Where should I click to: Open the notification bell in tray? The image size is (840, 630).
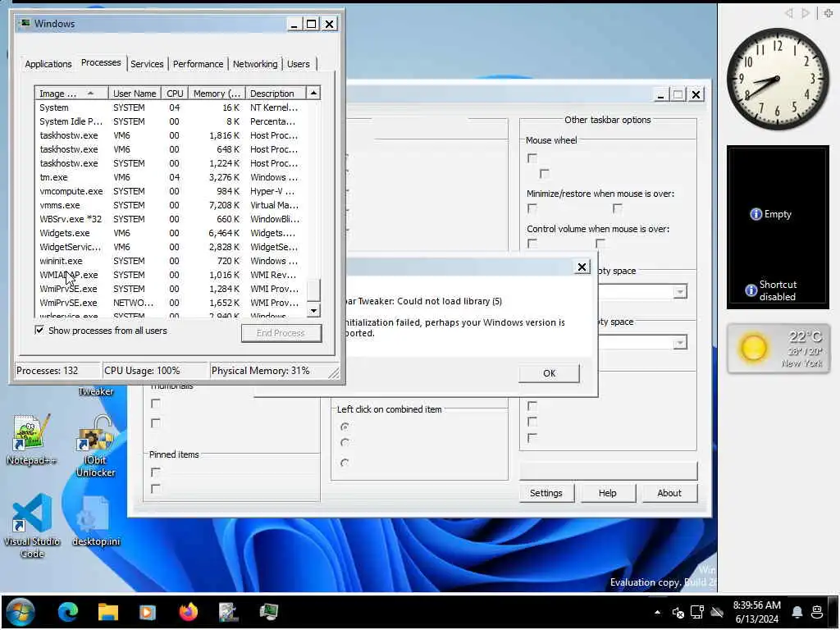click(797, 612)
